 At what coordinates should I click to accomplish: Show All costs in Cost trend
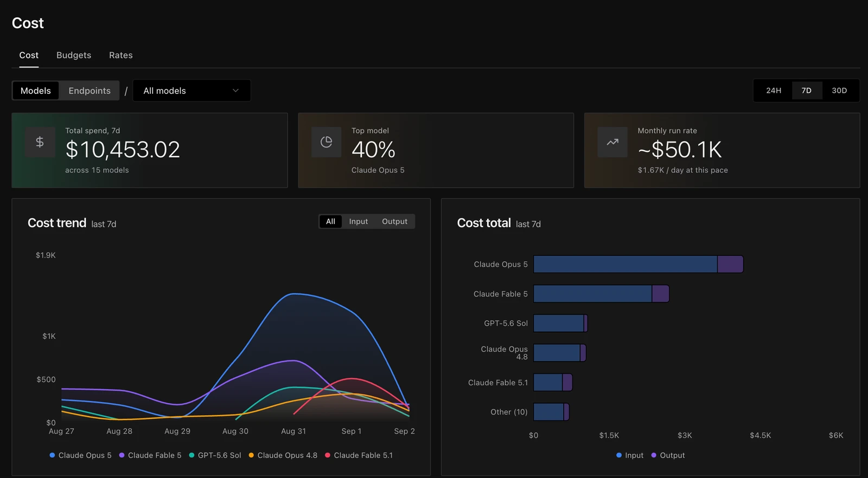pyautogui.click(x=330, y=222)
